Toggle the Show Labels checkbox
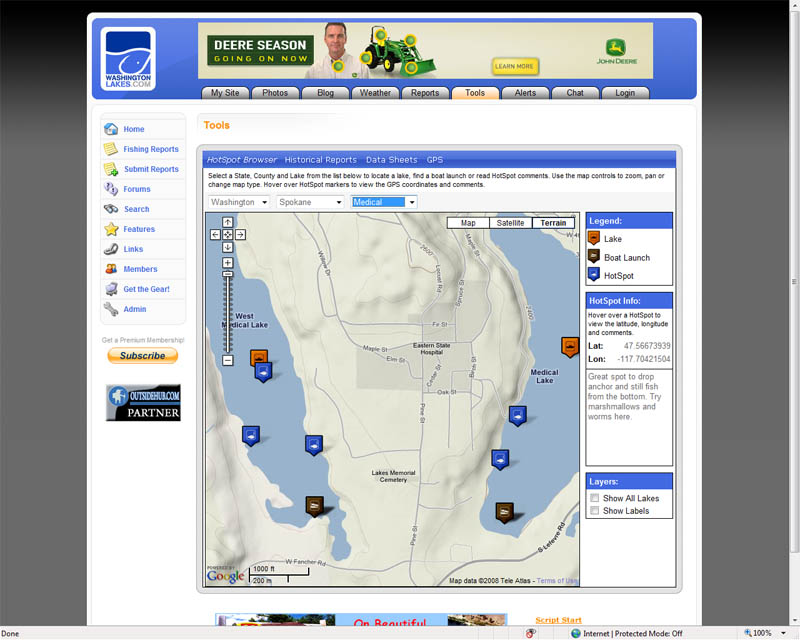This screenshot has width=800, height=640. point(595,511)
